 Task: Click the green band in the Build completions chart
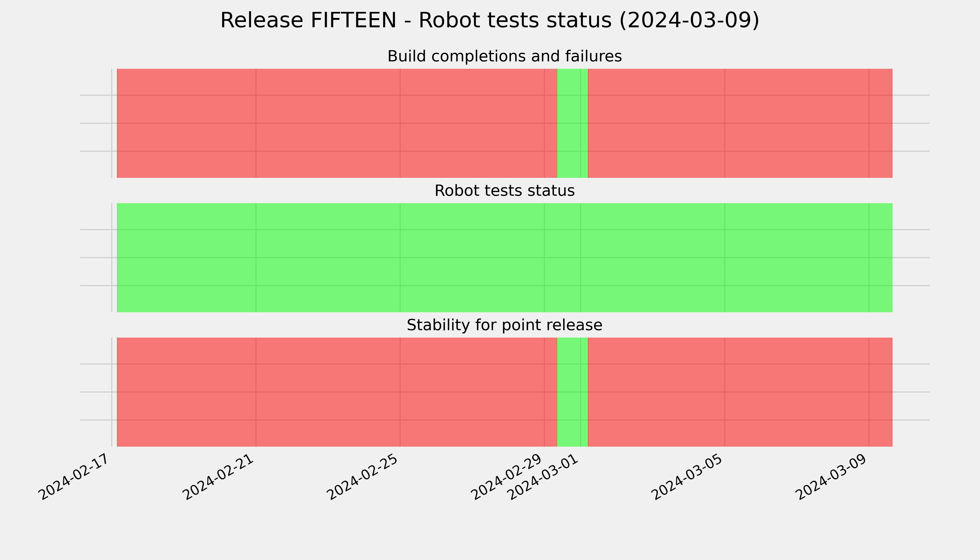(572, 123)
